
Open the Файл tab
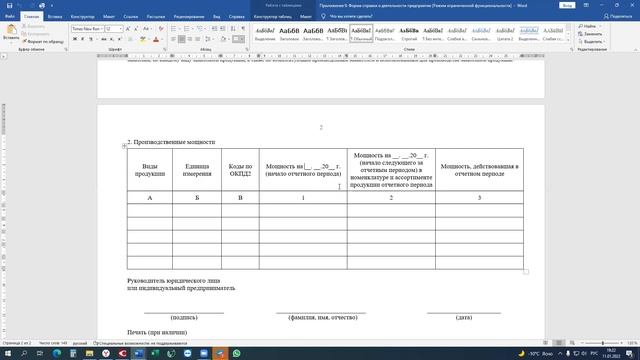tap(10, 17)
